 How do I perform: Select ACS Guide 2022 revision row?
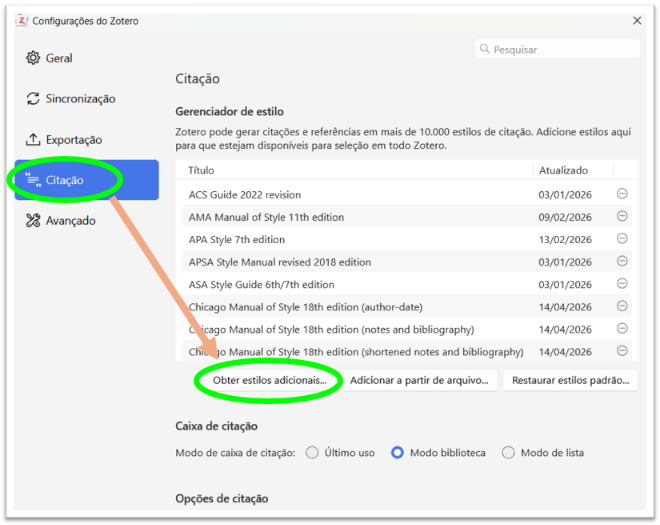coord(407,195)
